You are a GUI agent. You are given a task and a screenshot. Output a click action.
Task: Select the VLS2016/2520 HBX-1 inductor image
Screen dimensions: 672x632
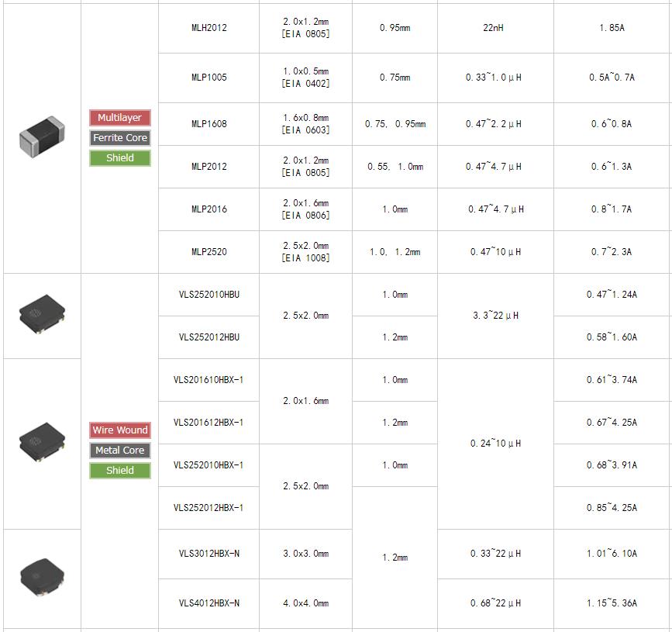point(42,441)
